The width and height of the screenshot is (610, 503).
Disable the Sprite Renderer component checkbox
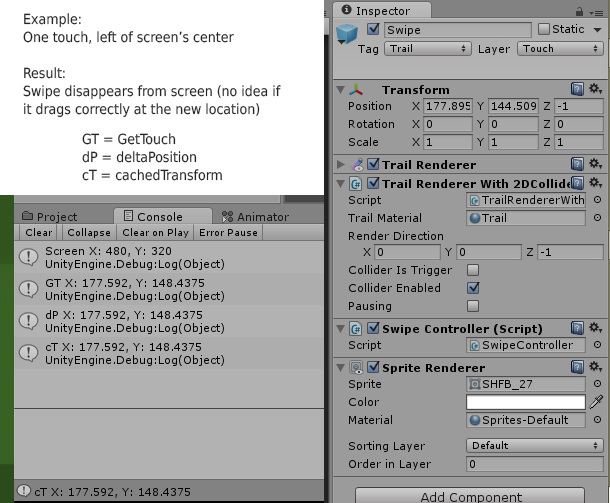(373, 367)
